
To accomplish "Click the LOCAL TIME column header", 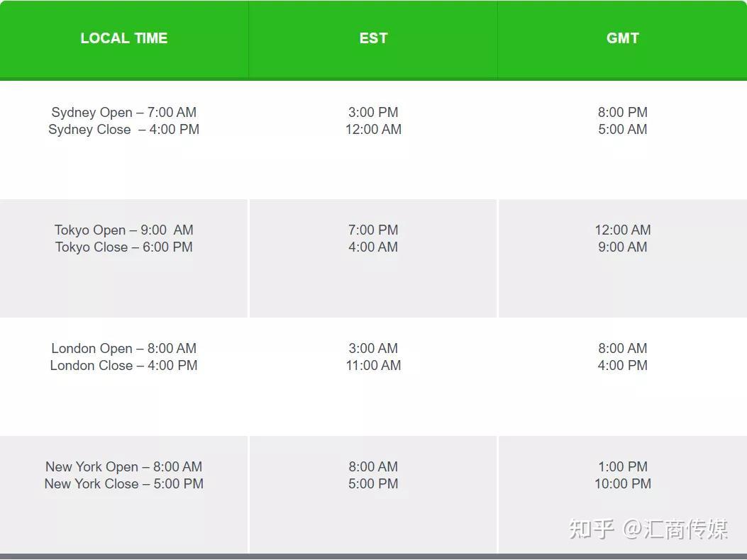I will pyautogui.click(x=124, y=38).
